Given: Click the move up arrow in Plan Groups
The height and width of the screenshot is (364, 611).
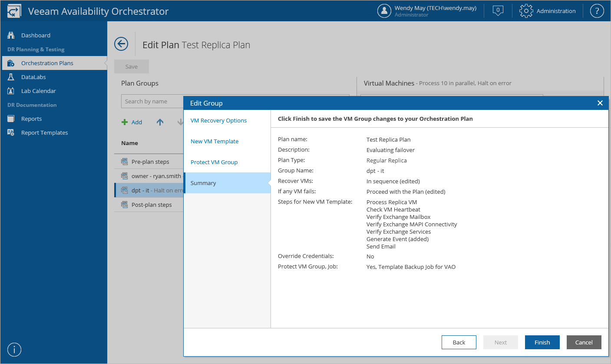Looking at the screenshot, I should (x=160, y=122).
